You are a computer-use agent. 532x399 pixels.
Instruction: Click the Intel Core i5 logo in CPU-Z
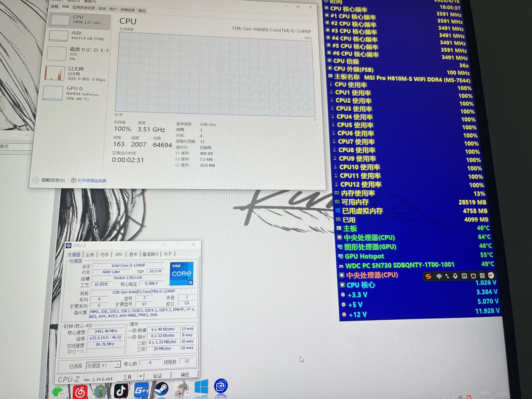(x=182, y=274)
